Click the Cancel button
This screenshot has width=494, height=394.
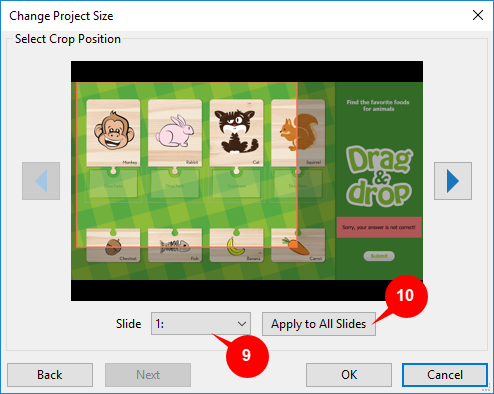[445, 375]
